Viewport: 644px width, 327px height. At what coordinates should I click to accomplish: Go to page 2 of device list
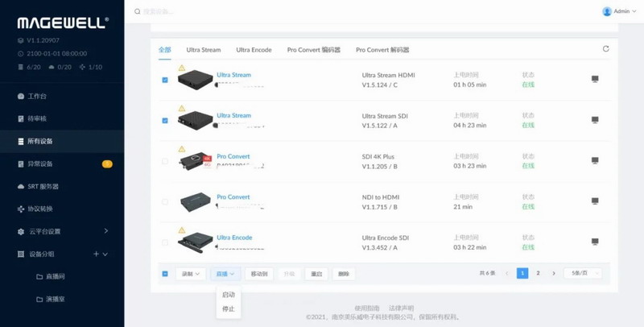tap(538, 274)
